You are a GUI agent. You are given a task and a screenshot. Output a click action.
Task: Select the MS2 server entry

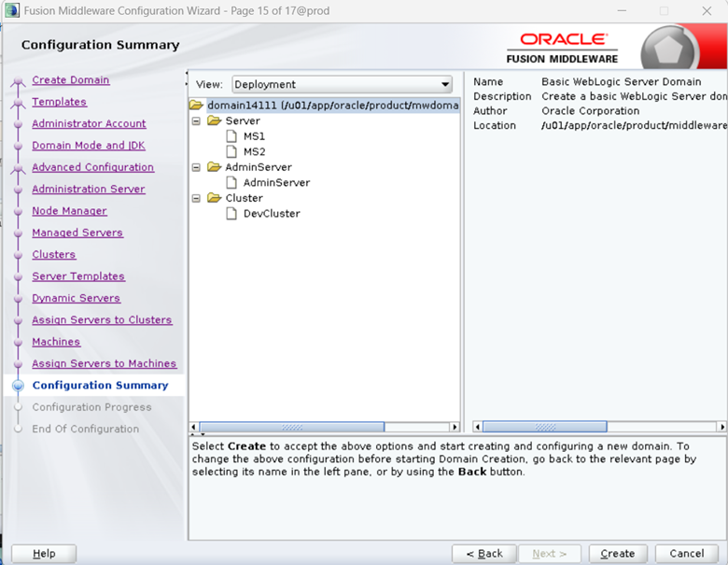point(254,151)
